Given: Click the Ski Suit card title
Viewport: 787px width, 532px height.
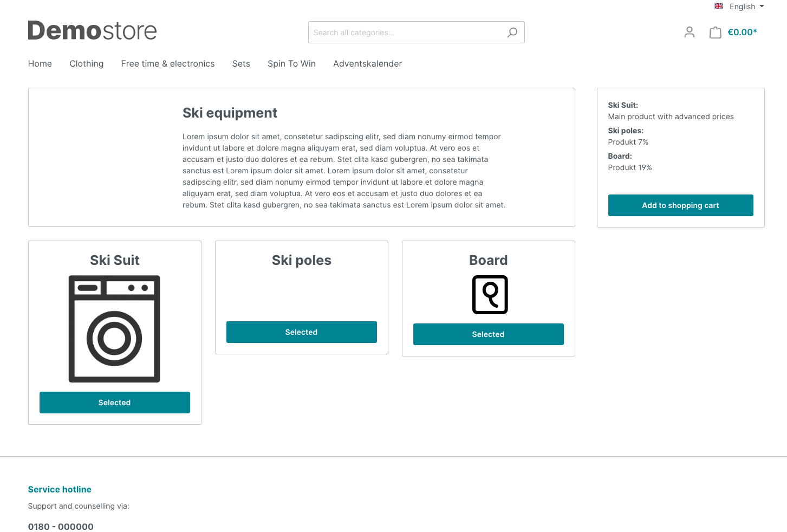Looking at the screenshot, I should pos(115,261).
